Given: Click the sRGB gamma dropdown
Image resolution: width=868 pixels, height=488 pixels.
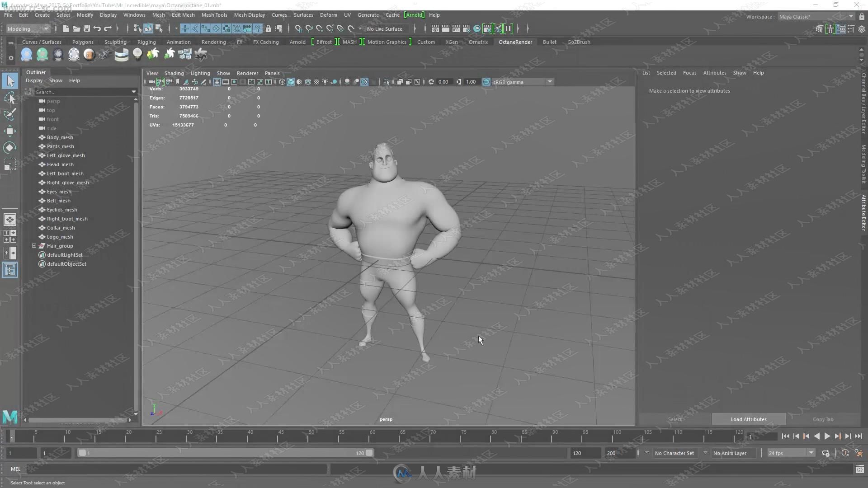Looking at the screenshot, I should [x=520, y=82].
